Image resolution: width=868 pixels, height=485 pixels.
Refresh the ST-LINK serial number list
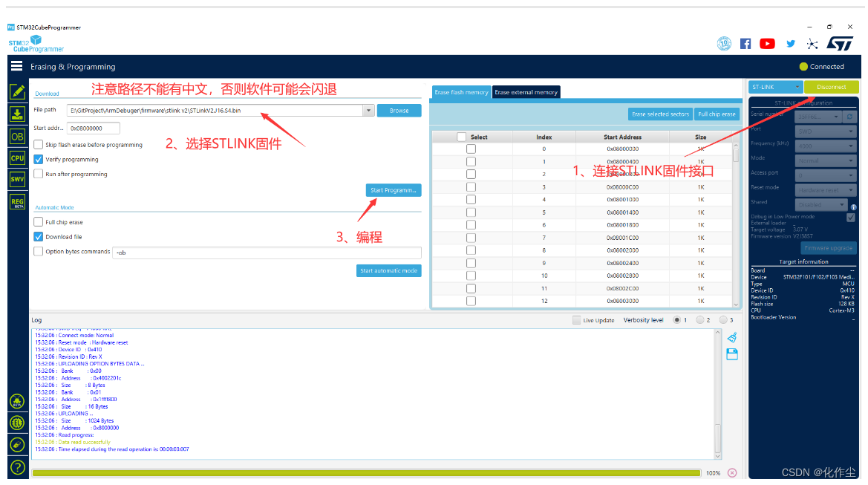point(849,117)
